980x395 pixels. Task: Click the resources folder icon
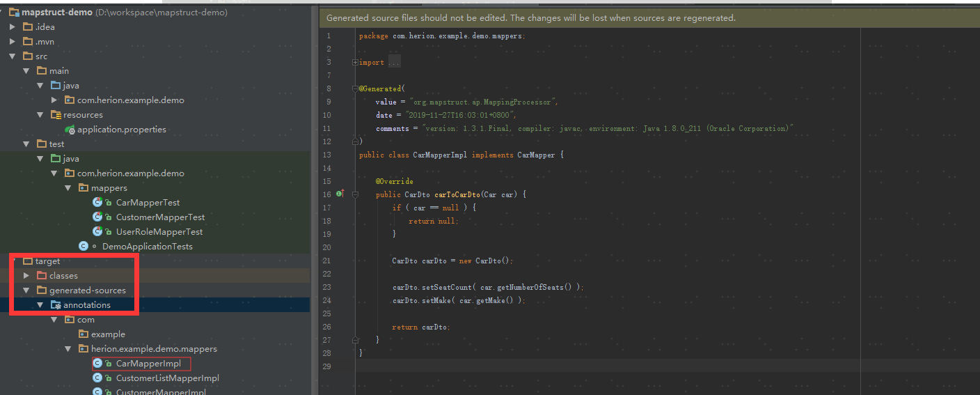point(56,115)
